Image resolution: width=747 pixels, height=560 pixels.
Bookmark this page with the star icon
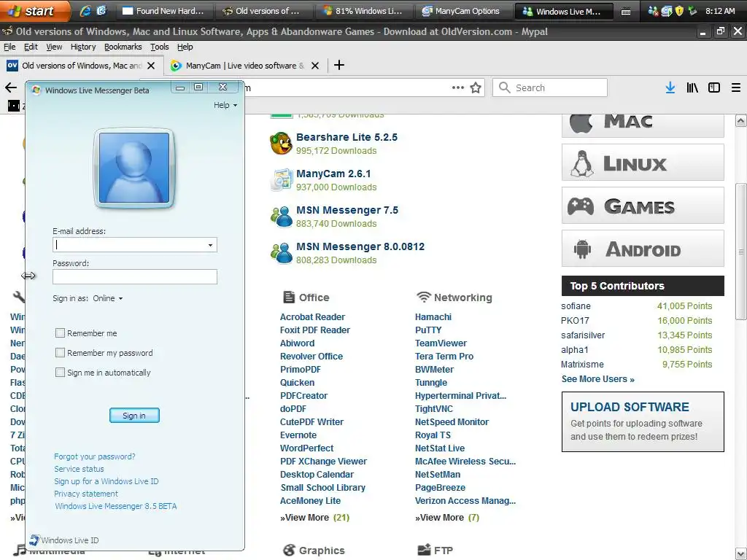click(476, 87)
